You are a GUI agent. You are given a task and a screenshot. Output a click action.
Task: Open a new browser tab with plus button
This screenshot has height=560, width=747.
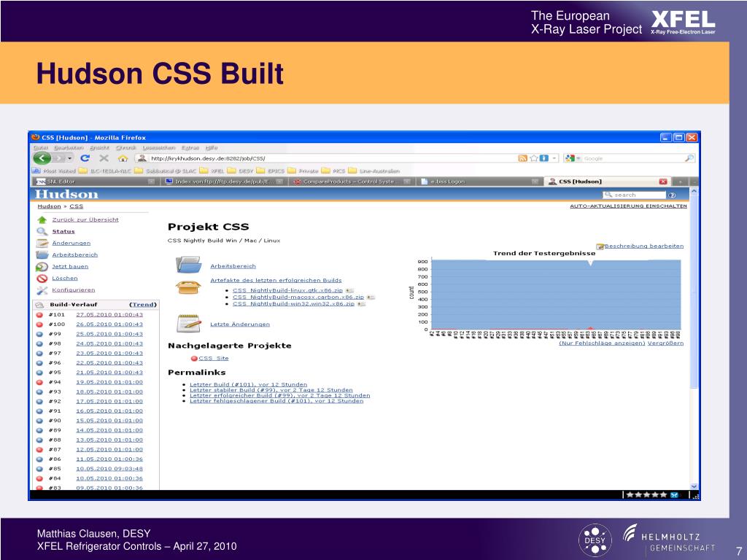coord(681,182)
